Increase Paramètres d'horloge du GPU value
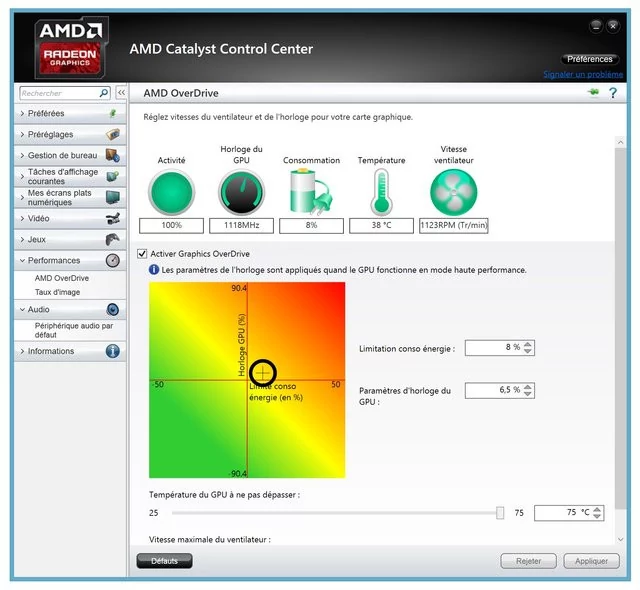This screenshot has width=640, height=590. (528, 386)
